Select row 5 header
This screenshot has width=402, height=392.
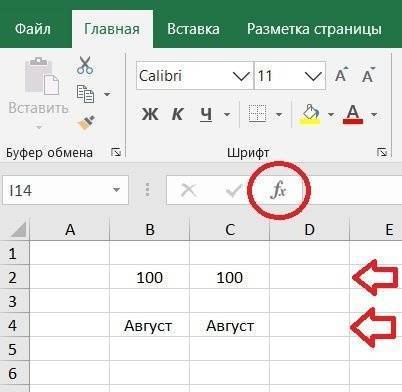tap(15, 349)
